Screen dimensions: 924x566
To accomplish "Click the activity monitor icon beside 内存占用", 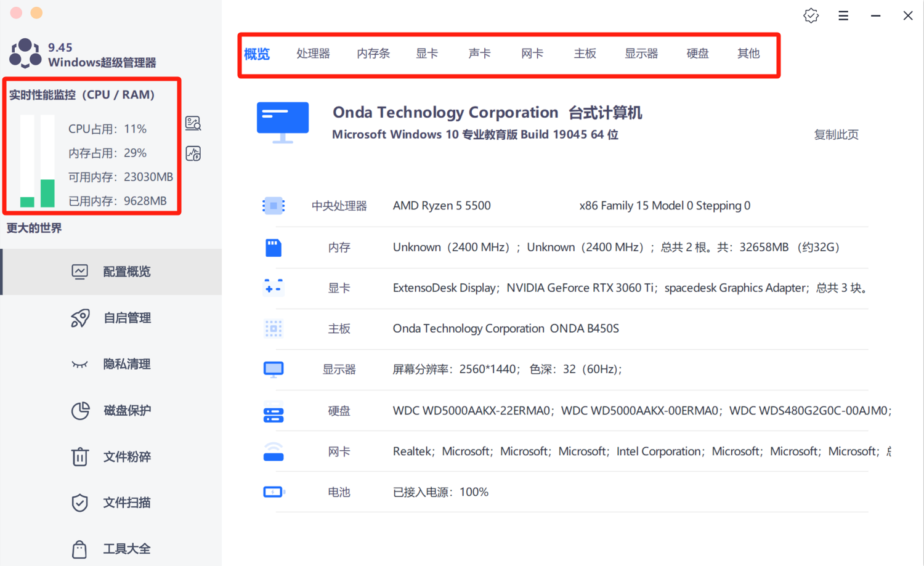I will click(193, 153).
